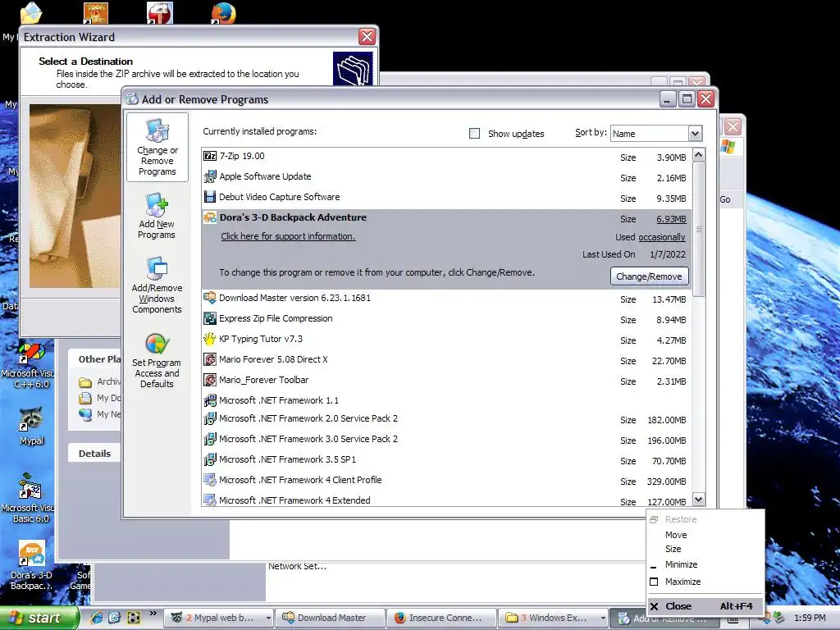Click .NET Framework 1.1 icon
Viewport: 840px width, 630px height.
tap(210, 400)
